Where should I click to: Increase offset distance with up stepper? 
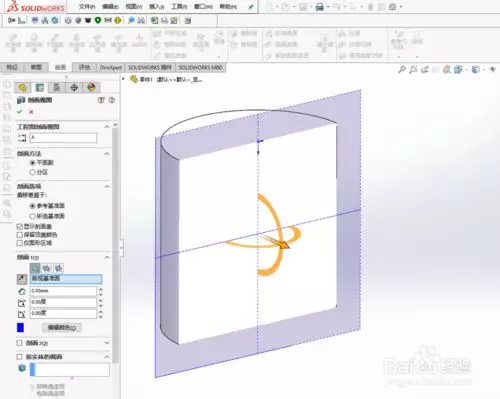coord(101,289)
